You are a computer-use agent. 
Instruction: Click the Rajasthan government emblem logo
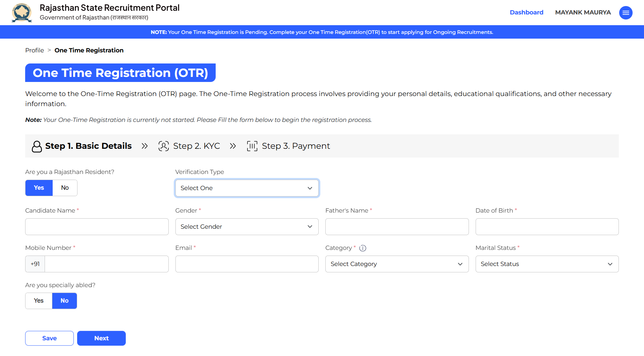coord(22,13)
